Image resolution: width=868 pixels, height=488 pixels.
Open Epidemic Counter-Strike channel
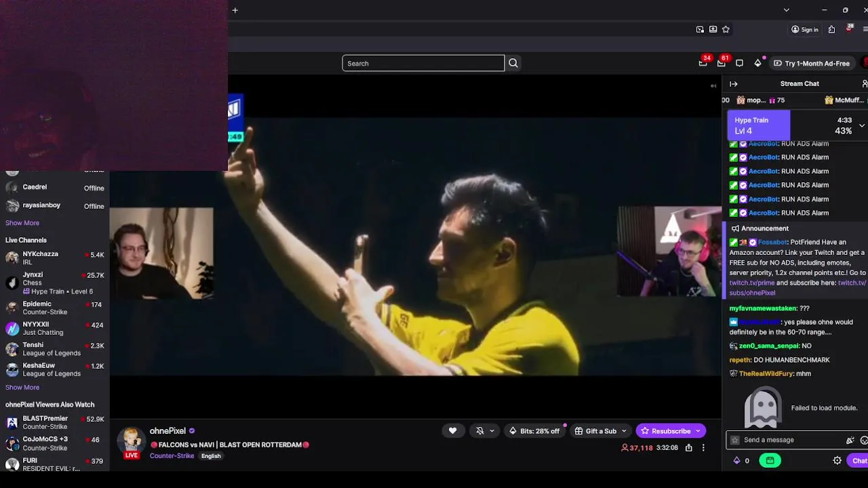(54, 308)
